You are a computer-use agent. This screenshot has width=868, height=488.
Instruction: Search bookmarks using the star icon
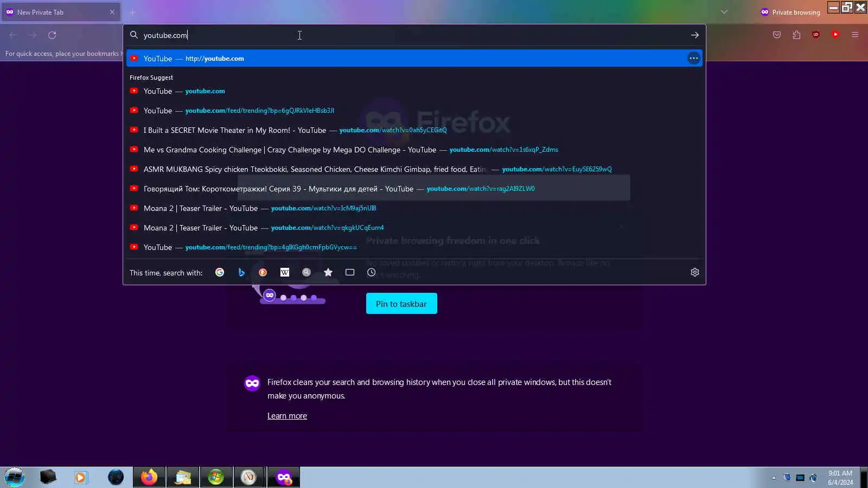(x=328, y=272)
